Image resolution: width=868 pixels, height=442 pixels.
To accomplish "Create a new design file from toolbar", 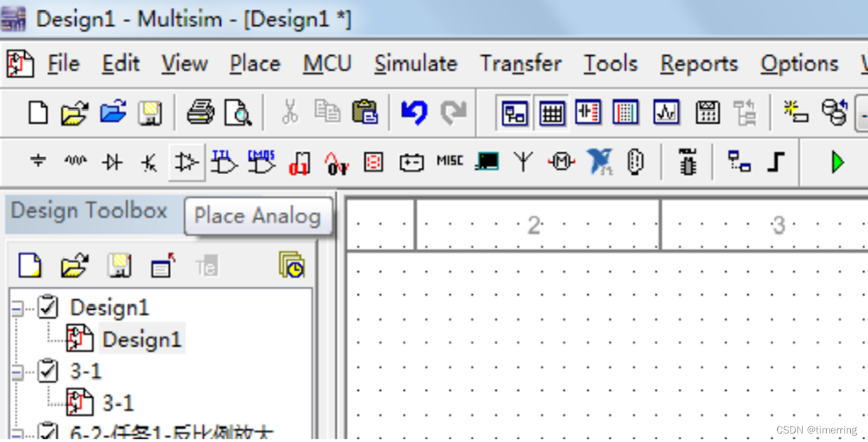I will (x=38, y=112).
